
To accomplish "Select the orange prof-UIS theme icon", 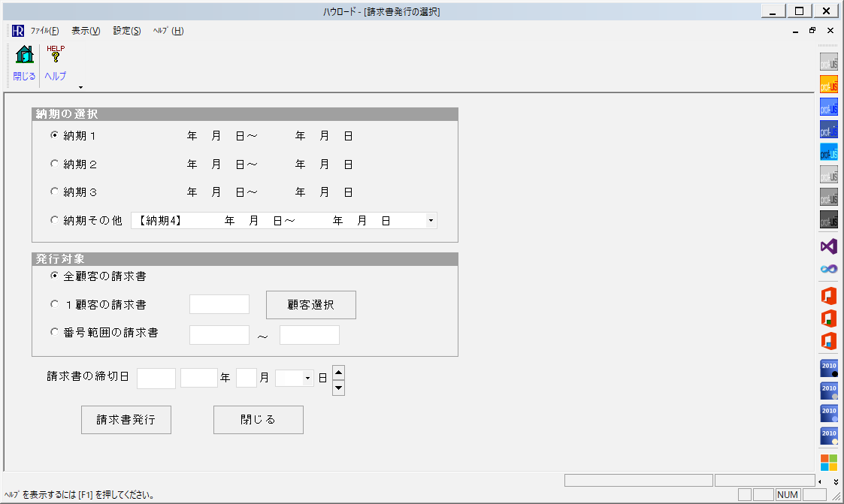I will coord(828,85).
